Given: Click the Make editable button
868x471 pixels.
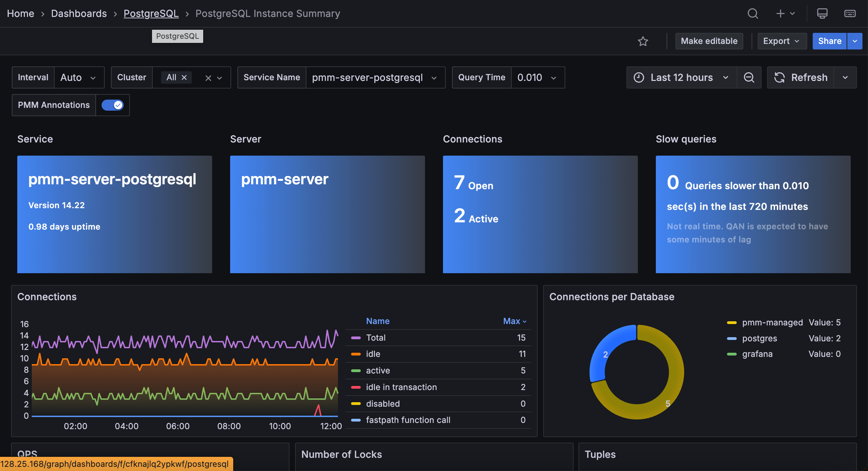Looking at the screenshot, I should 709,41.
